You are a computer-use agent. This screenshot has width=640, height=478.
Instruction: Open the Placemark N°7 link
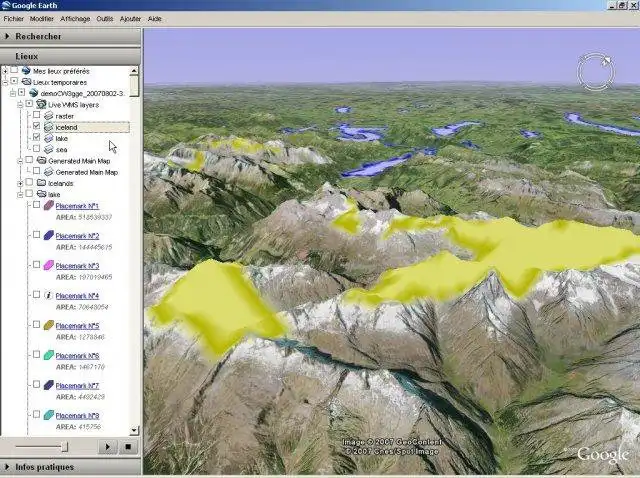click(77, 386)
